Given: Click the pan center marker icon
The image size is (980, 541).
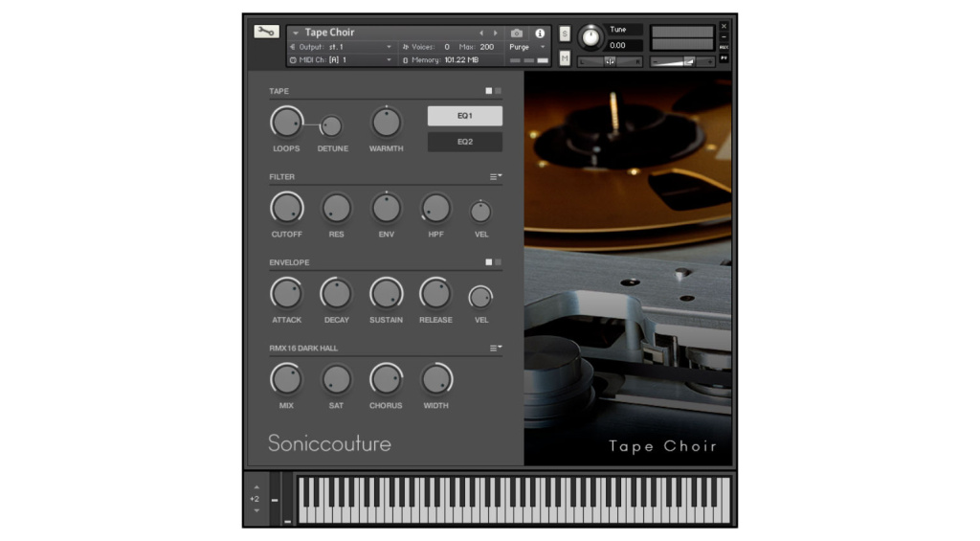Looking at the screenshot, I should (x=610, y=61).
